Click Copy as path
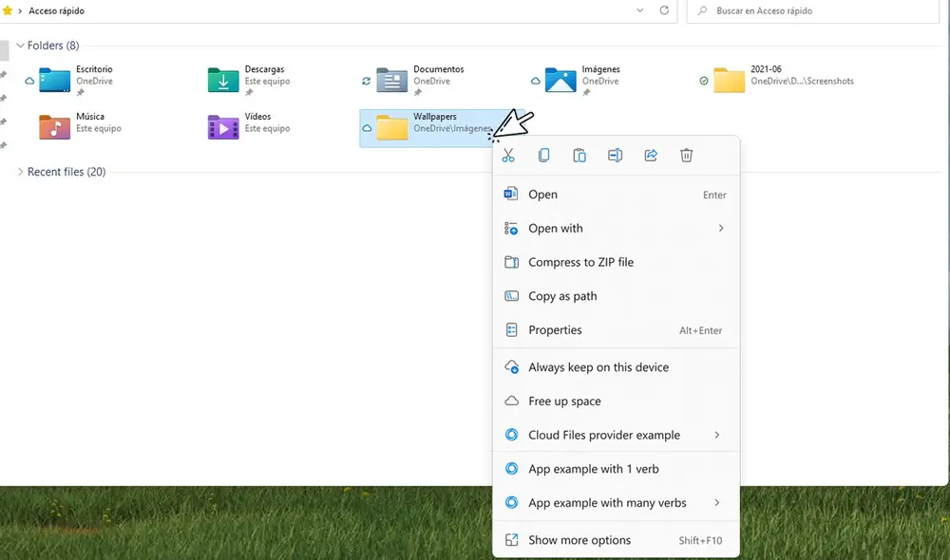This screenshot has height=560, width=950. click(x=562, y=296)
